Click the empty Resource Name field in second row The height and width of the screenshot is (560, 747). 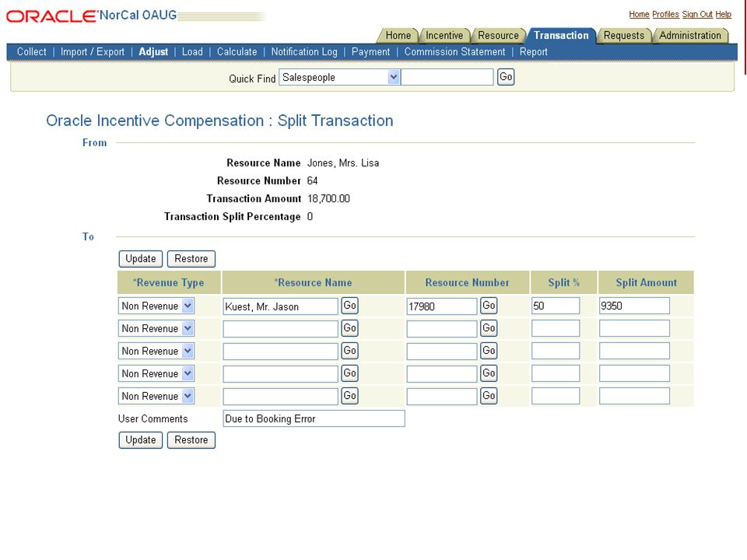281,328
